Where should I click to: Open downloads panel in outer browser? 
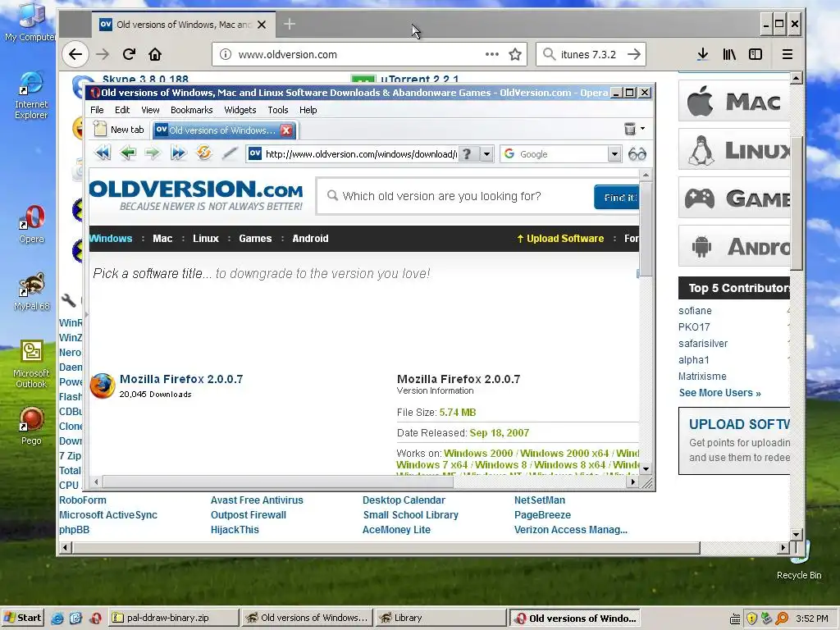coord(703,54)
